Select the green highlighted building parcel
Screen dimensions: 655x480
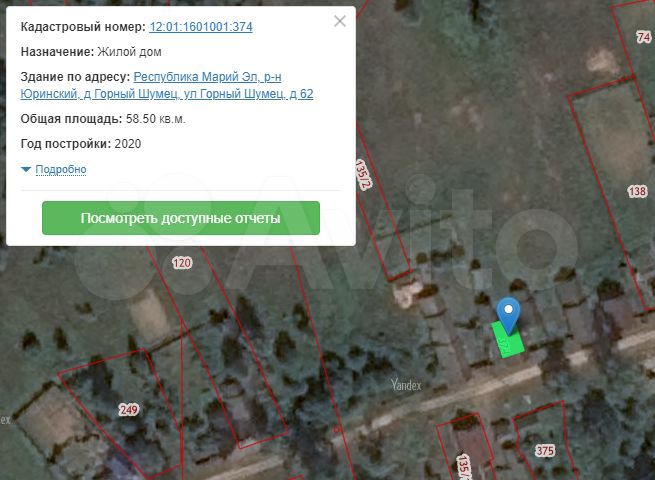tap(506, 342)
